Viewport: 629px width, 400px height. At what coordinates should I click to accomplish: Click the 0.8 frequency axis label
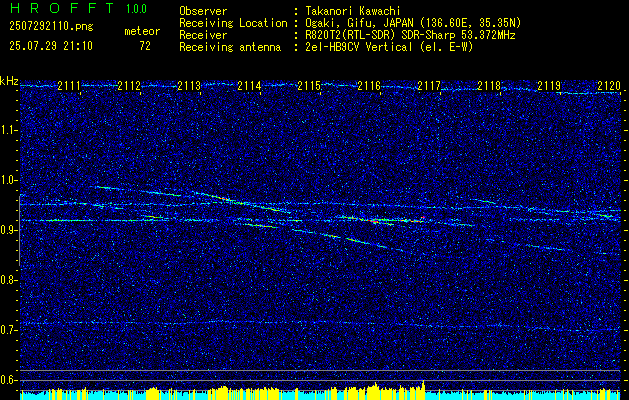[x=8, y=280]
